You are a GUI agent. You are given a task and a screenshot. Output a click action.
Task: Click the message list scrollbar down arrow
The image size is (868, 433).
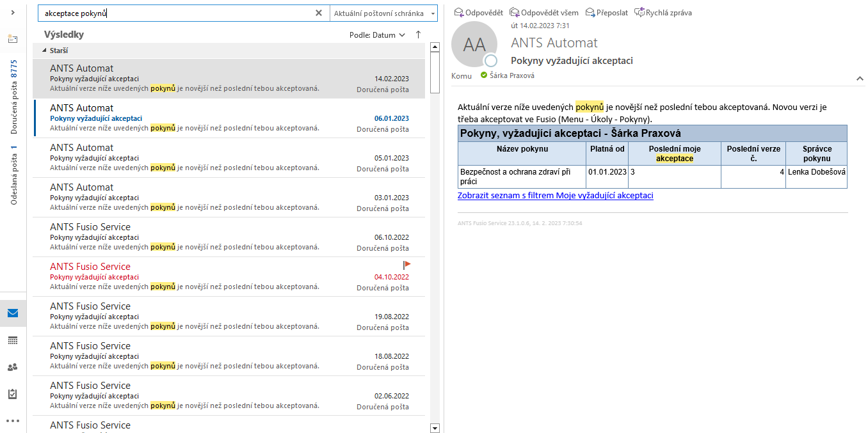[435, 428]
